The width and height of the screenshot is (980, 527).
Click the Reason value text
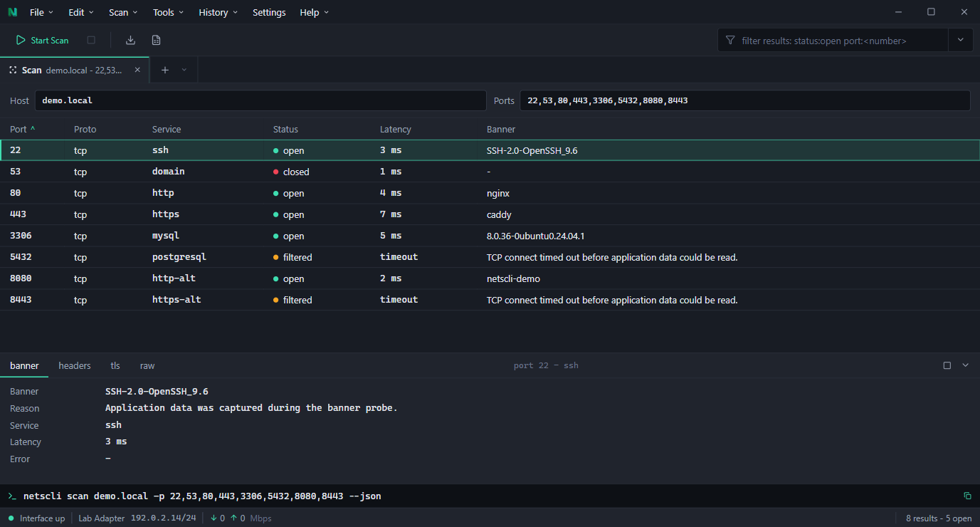click(x=251, y=408)
